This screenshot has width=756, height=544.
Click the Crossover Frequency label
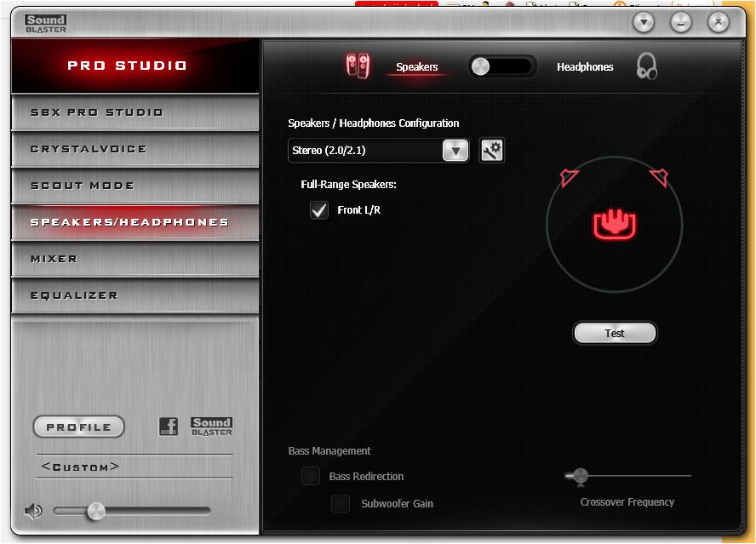pos(627,502)
